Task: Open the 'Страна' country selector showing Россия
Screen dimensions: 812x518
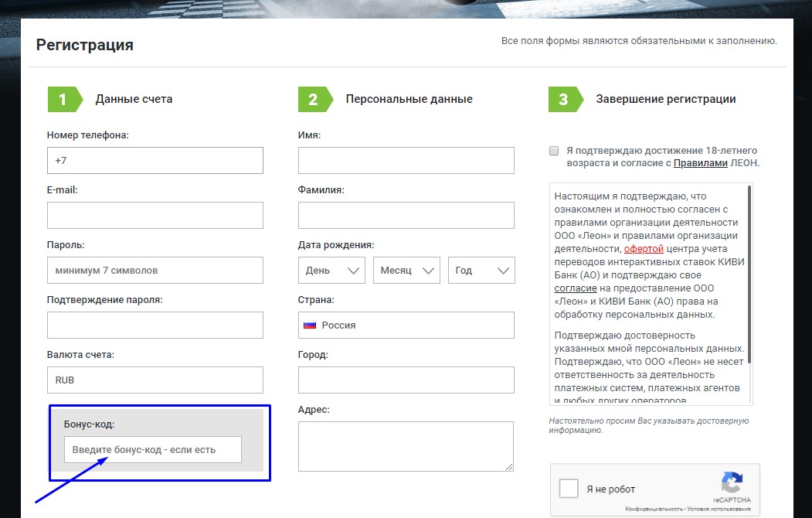Action: point(406,325)
